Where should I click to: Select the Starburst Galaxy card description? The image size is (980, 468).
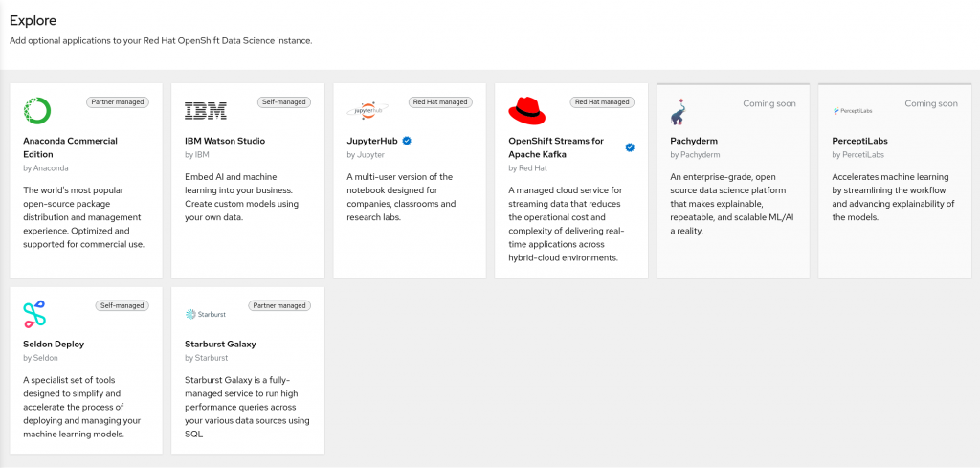247,406
